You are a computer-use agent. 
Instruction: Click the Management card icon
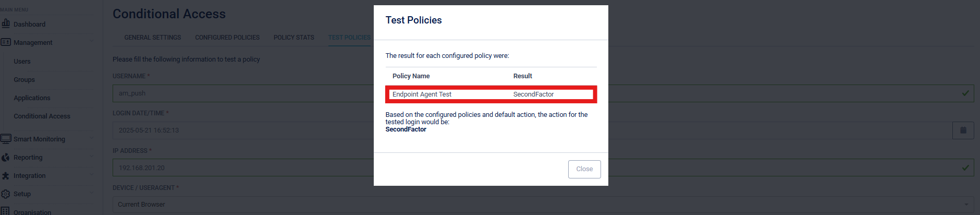pos(6,42)
